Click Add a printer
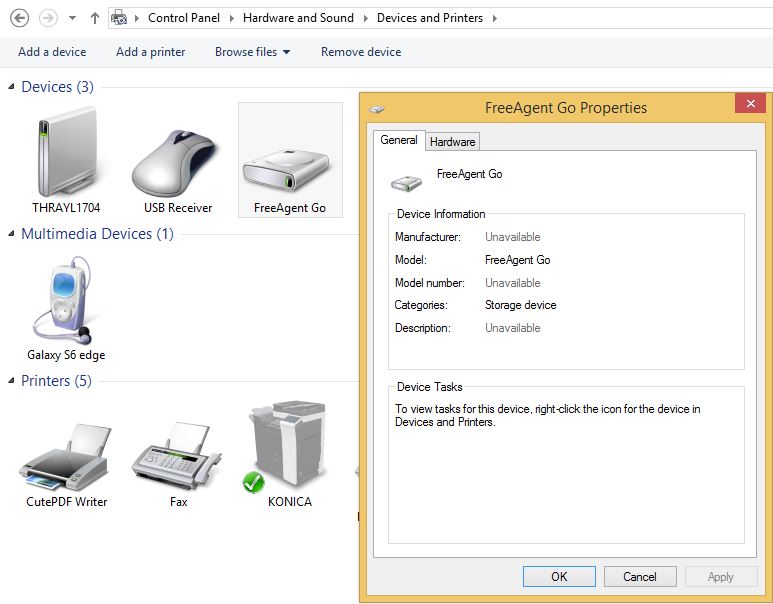Viewport: 773px width, 604px height. point(151,52)
